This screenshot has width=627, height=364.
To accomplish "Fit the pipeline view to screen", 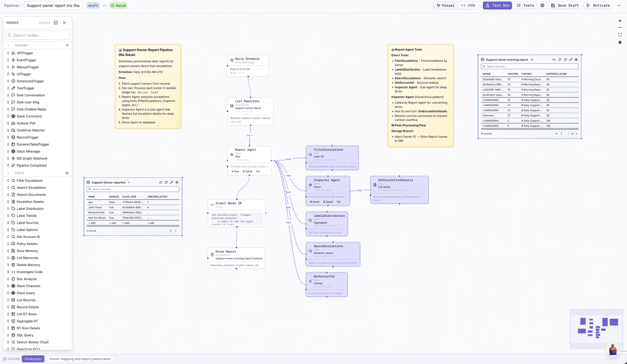I will point(620,35).
